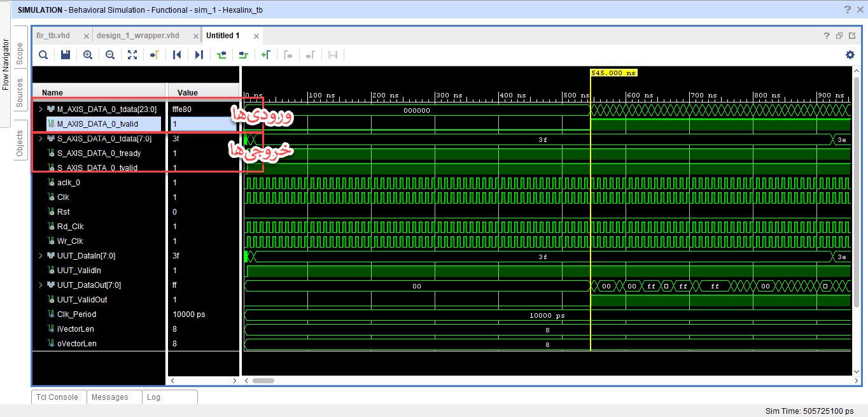Screen dimensions: 868x417
Task: Expand S_AXIS_DATA_0_tdata[7:0] bus
Action: click(x=41, y=139)
